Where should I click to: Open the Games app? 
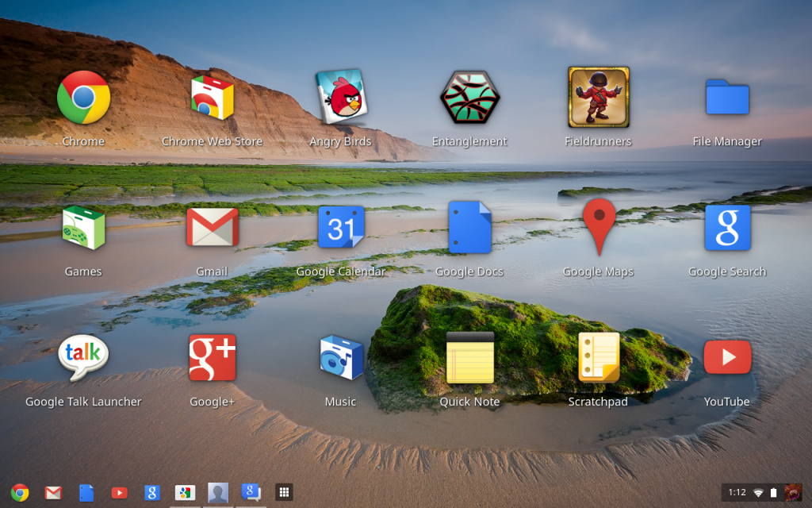point(83,228)
